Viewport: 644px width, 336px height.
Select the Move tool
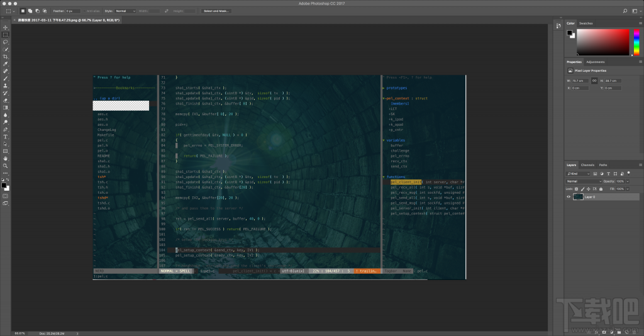5,28
